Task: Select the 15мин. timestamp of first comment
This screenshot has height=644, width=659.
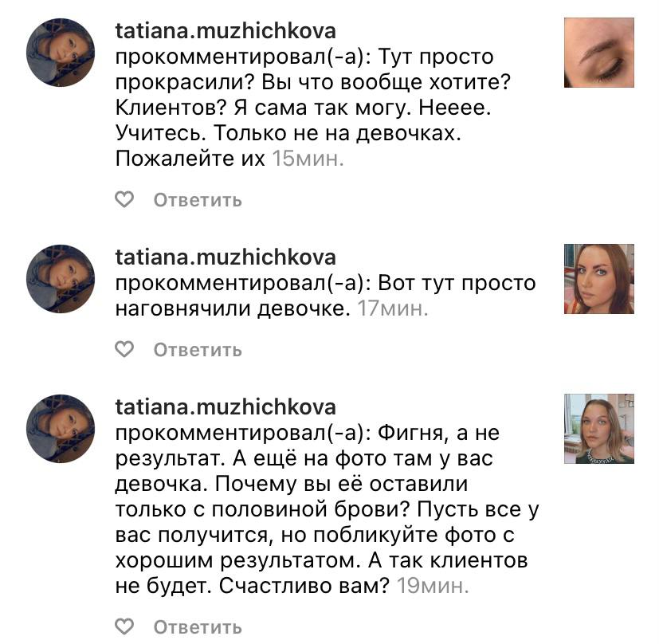Action: (308, 159)
